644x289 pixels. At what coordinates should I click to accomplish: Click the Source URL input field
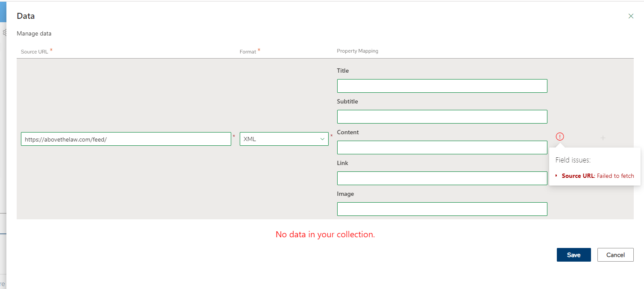(x=126, y=139)
